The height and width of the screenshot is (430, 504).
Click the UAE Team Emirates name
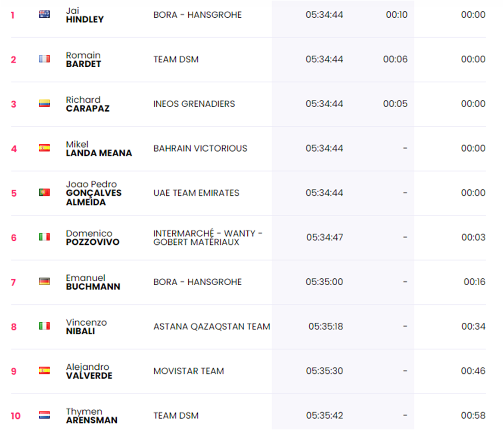coord(196,193)
